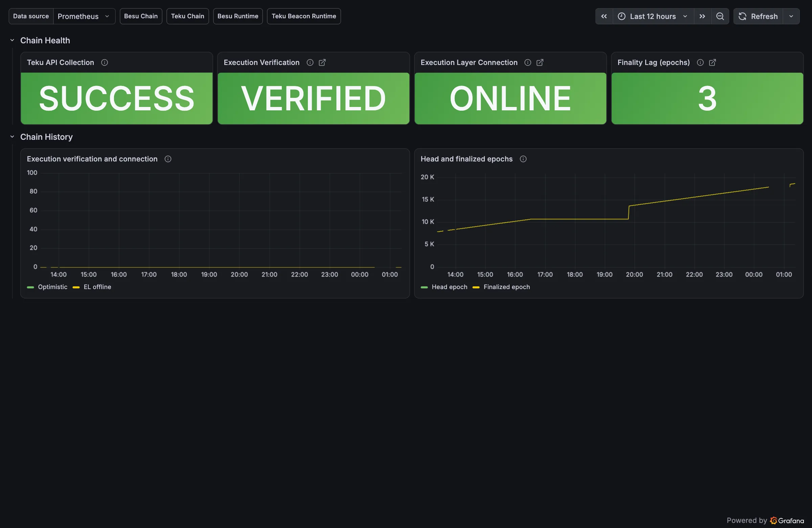Open Execution Verification external link icon

coord(322,63)
